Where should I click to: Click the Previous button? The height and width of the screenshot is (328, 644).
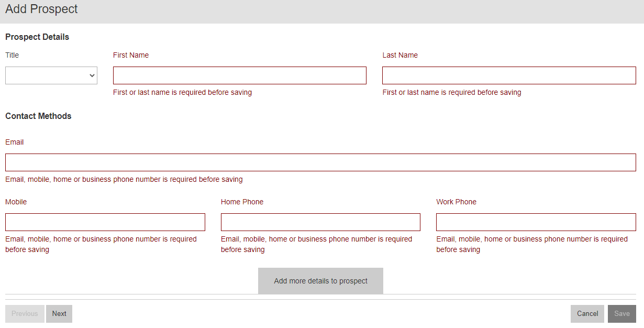25,314
